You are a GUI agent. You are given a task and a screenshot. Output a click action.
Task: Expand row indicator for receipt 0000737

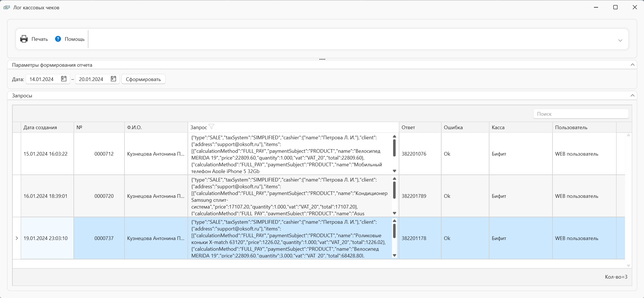tap(17, 238)
